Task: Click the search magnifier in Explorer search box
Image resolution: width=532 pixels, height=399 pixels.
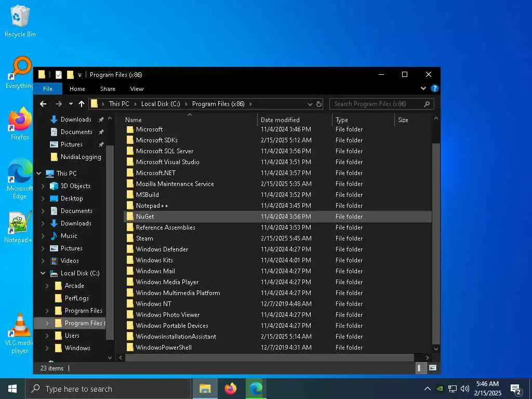Action: 427,104
